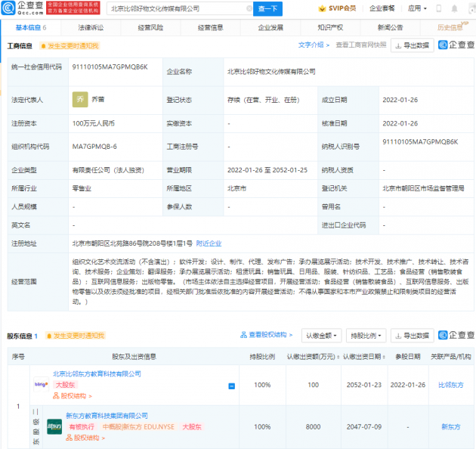Collapse the shareholder row with blue minus icon
The height and width of the screenshot is (449, 476).
232,386
